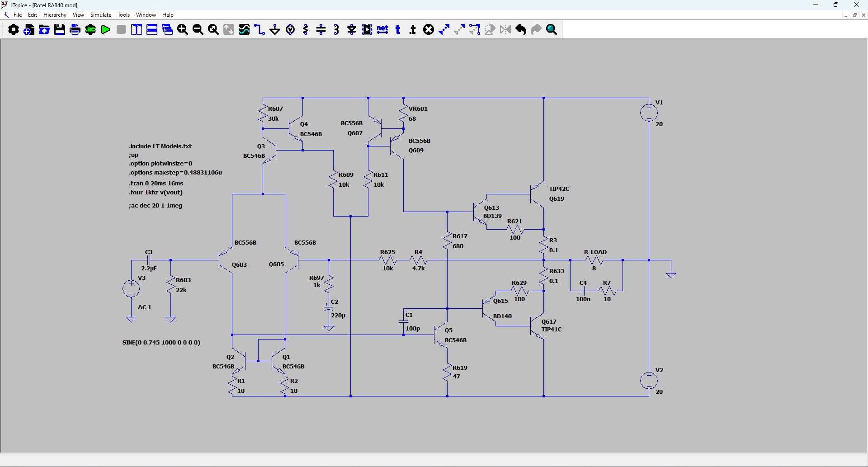Open the Simulate menu
This screenshot has width=868, height=467.
click(x=101, y=15)
